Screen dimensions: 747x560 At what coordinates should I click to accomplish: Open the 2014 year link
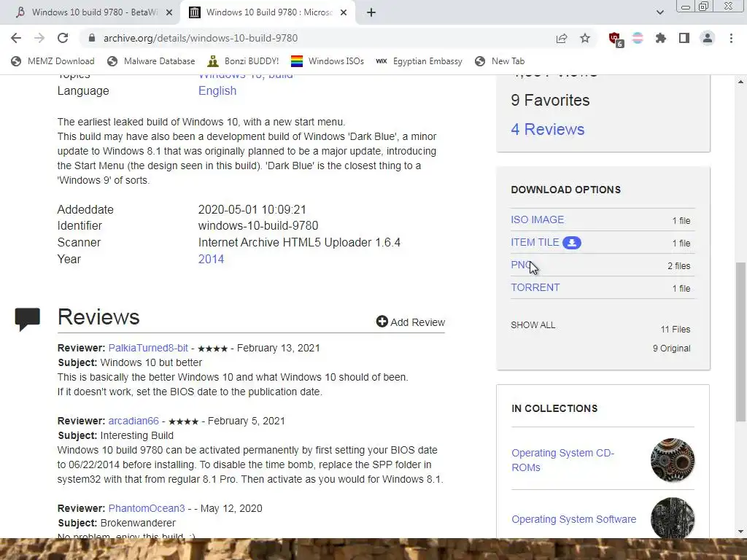pos(211,260)
